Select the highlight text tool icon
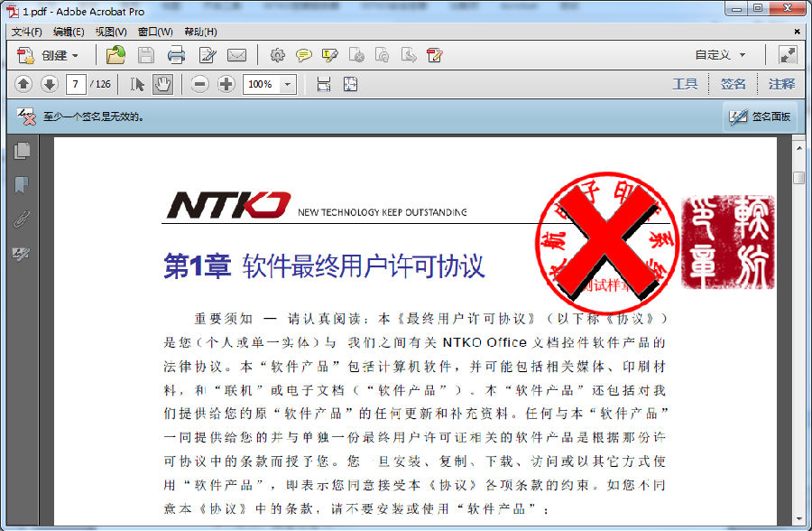 tap(330, 55)
